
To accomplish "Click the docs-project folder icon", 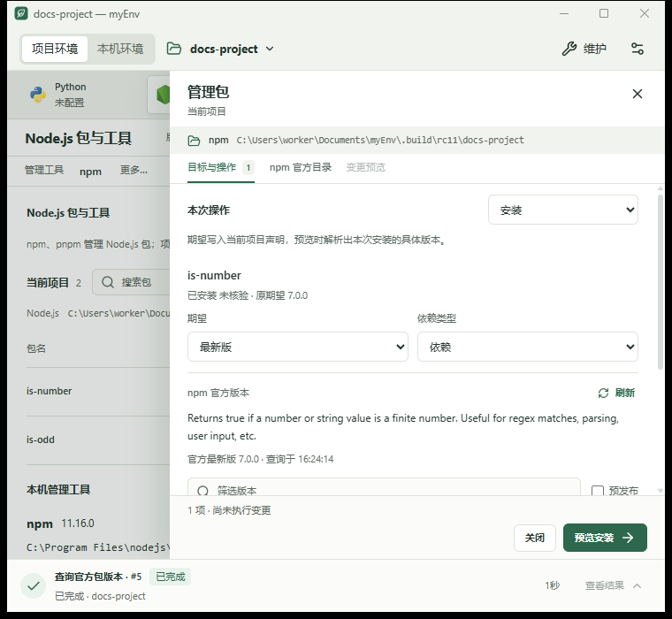I will pos(174,49).
